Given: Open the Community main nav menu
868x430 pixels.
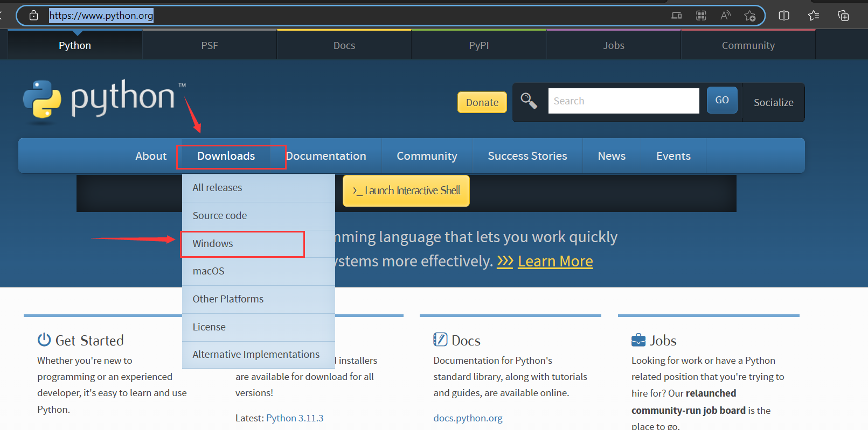Looking at the screenshot, I should (427, 156).
